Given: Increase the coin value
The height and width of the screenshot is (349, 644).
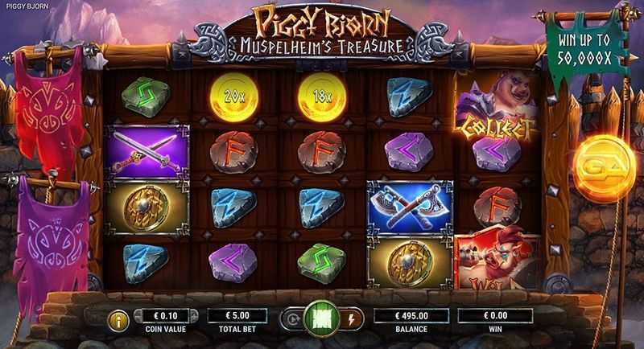Looking at the screenshot, I should pyautogui.click(x=193, y=316).
